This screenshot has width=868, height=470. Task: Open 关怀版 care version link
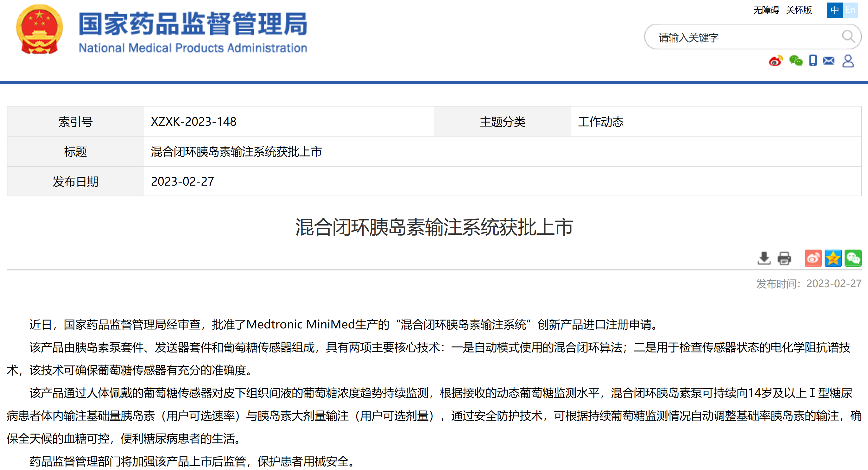[799, 10]
